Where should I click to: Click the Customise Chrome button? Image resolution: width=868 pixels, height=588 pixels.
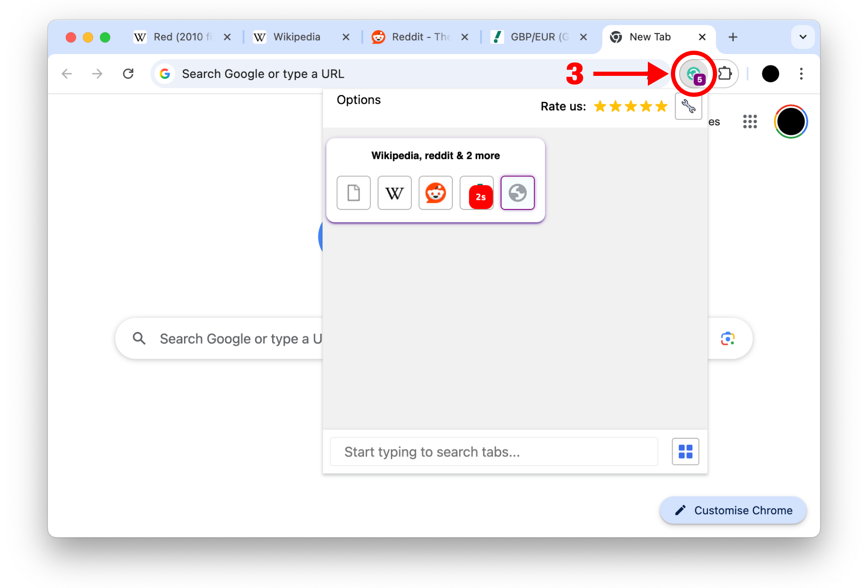point(733,510)
